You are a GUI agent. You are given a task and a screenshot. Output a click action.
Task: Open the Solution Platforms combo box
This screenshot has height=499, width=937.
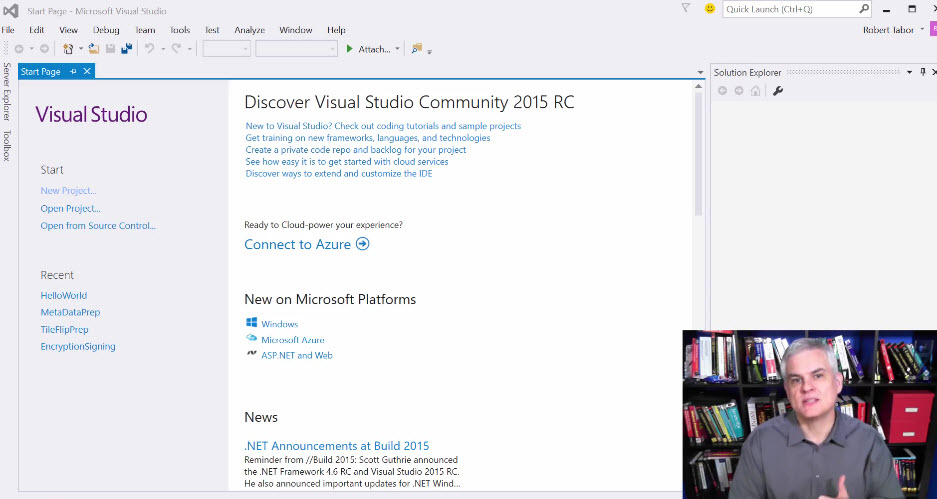pyautogui.click(x=296, y=49)
